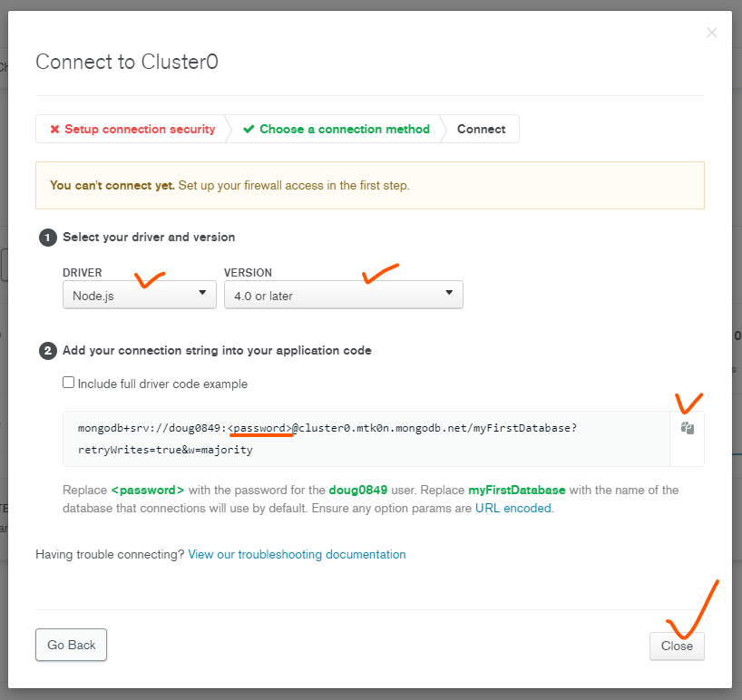Click the green myFirstDatabase text in the instructions
Image resolution: width=742 pixels, height=700 pixels.
516,491
